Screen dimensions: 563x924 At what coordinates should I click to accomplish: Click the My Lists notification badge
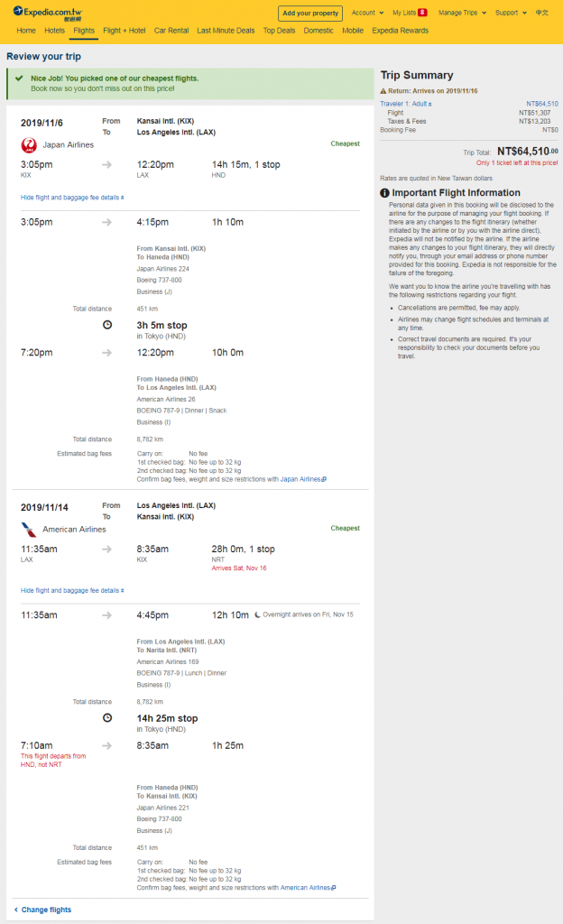(422, 13)
